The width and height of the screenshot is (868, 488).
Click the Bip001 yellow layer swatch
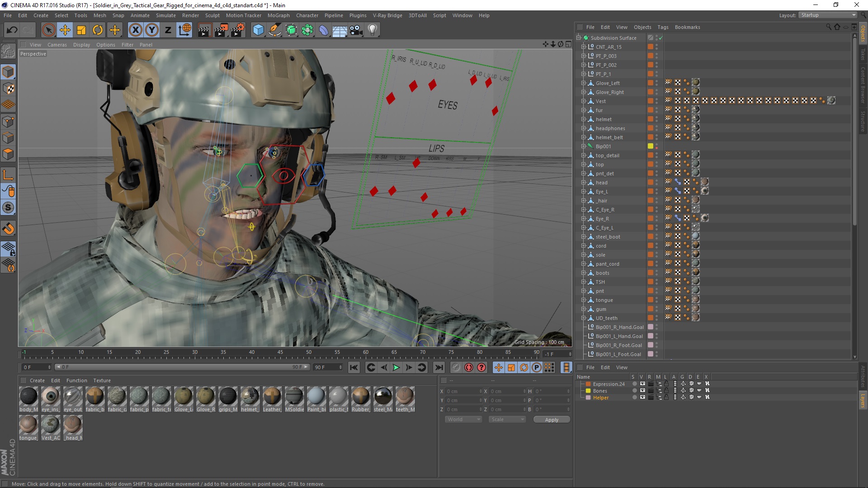(650, 146)
